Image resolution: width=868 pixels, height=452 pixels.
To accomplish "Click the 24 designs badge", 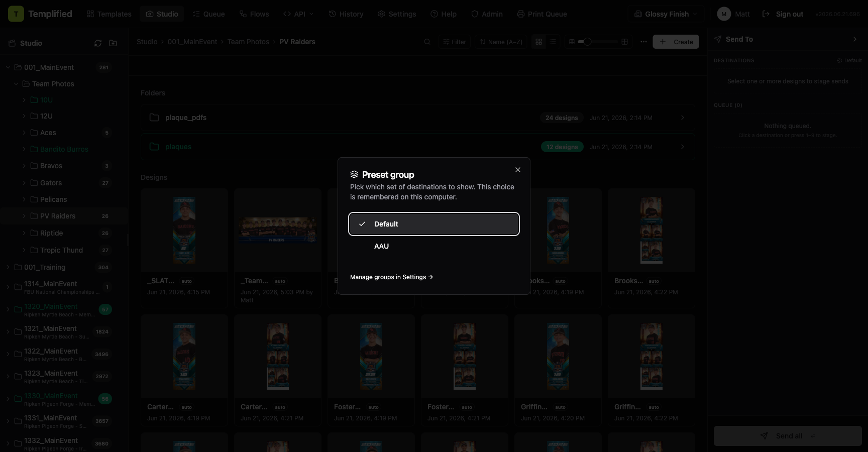I will coord(562,118).
